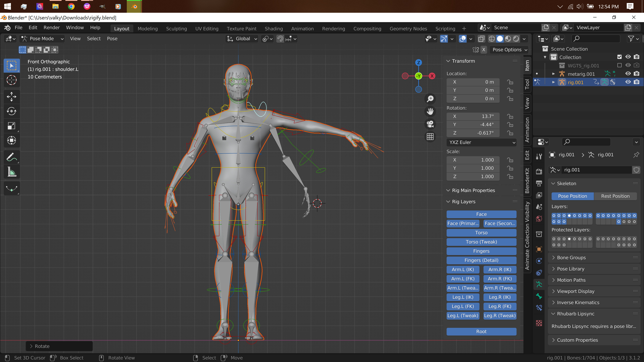This screenshot has height=362, width=644.
Task: Collapse the Rig Layers panel
Action: click(x=464, y=202)
